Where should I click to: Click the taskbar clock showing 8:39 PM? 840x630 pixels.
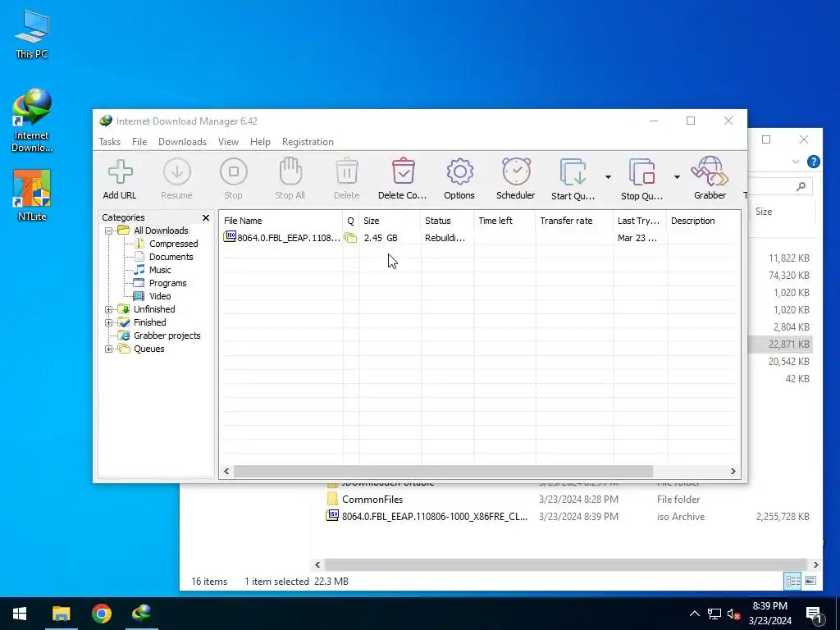[769, 614]
